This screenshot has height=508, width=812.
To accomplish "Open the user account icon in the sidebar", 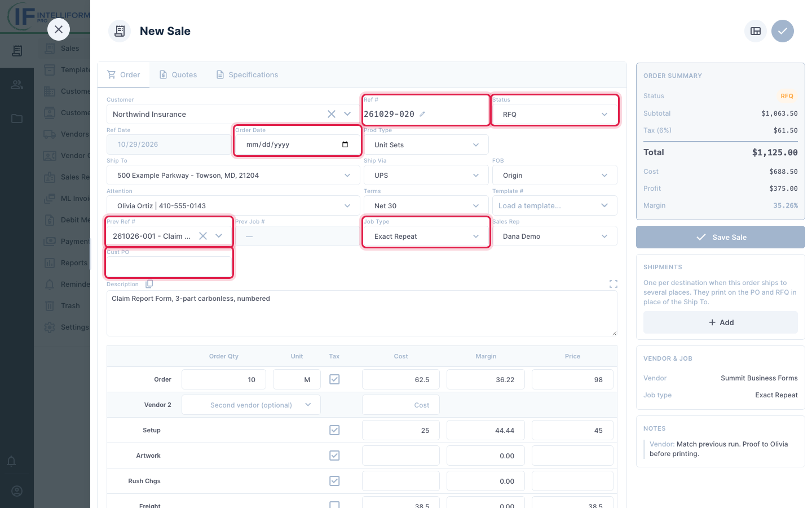I will 17,491.
